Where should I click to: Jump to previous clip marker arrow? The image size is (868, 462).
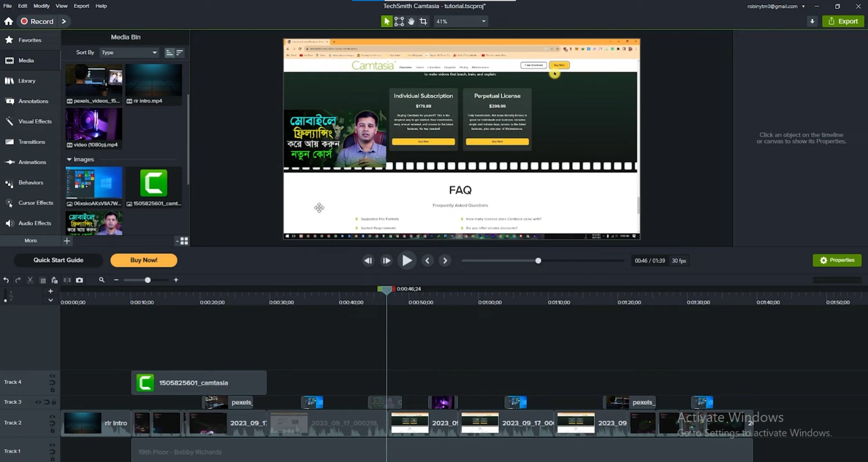427,261
